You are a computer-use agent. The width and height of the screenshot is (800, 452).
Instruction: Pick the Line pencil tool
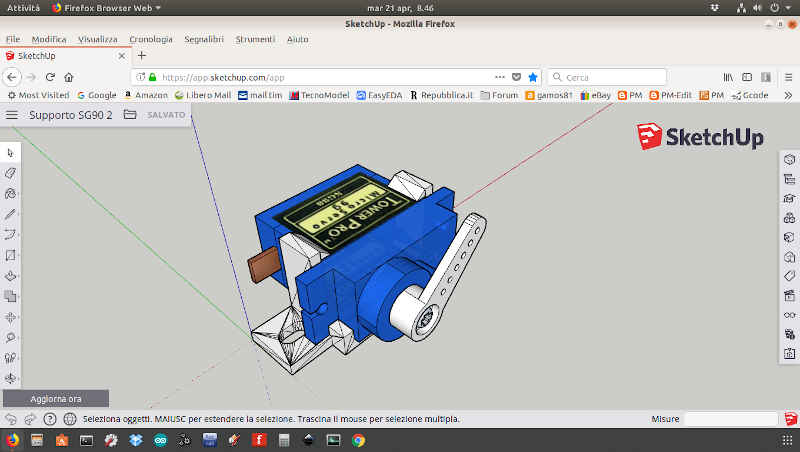(x=11, y=214)
